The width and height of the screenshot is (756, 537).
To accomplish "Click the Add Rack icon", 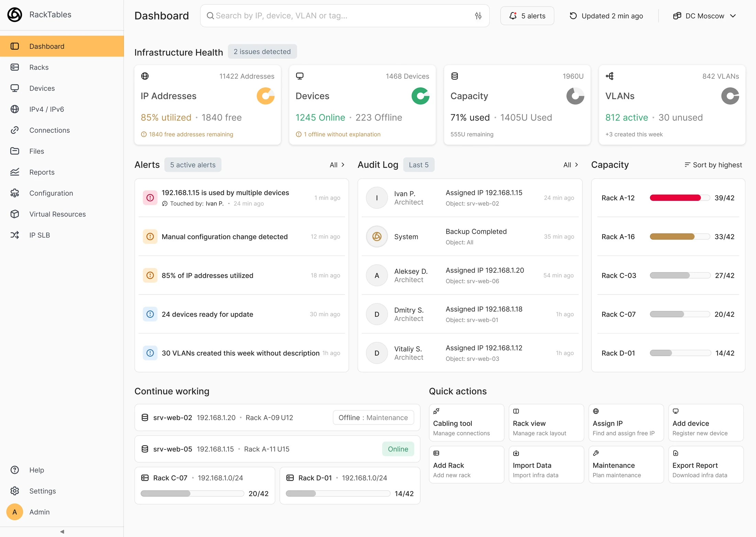I will pos(436,453).
